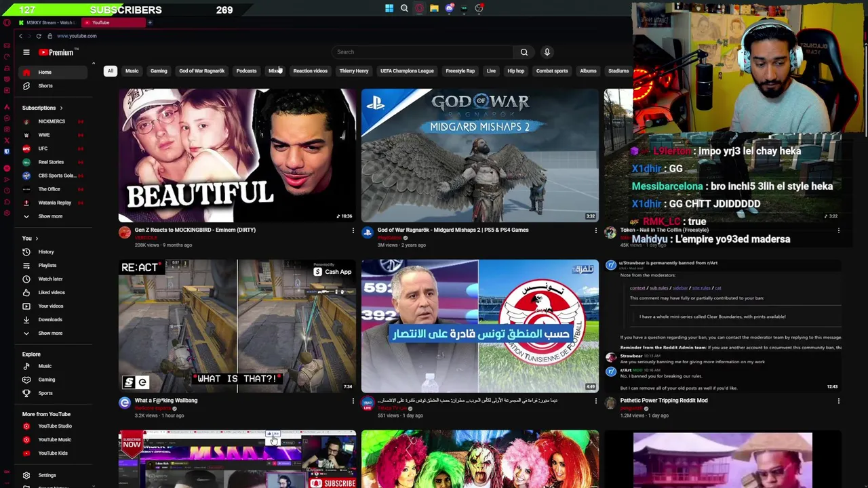Click the search magnifier button
Screen dimensions: 868x488
coord(524,52)
